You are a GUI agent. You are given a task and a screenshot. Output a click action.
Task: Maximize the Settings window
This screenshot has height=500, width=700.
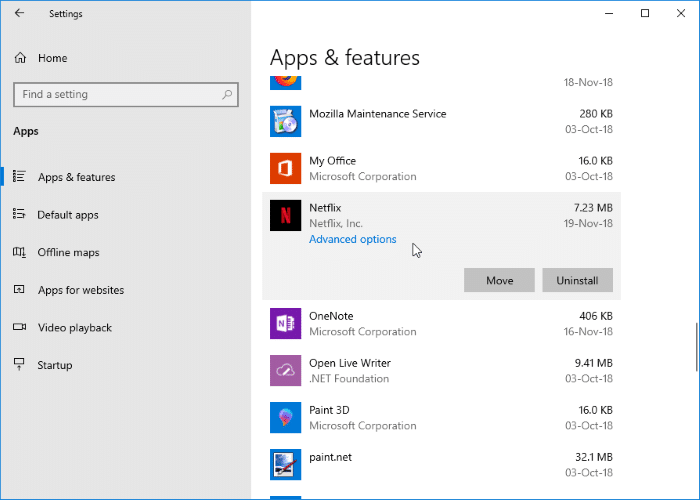(x=645, y=13)
